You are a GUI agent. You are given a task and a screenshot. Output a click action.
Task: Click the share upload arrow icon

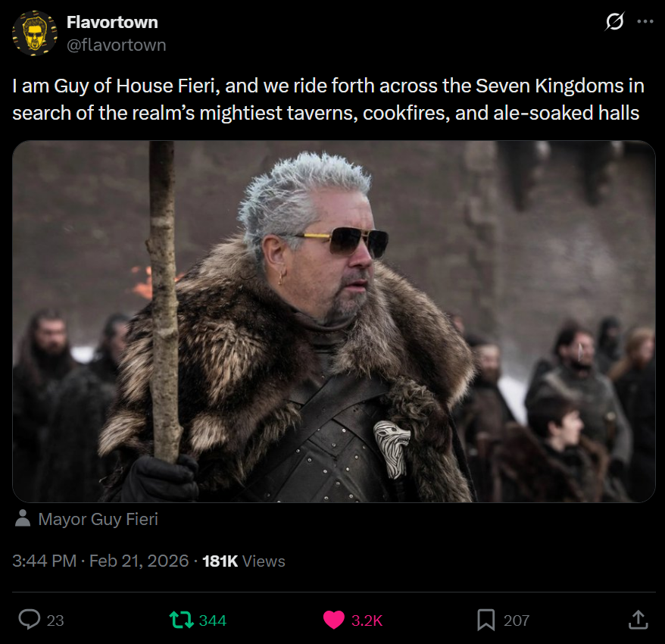[x=638, y=620]
